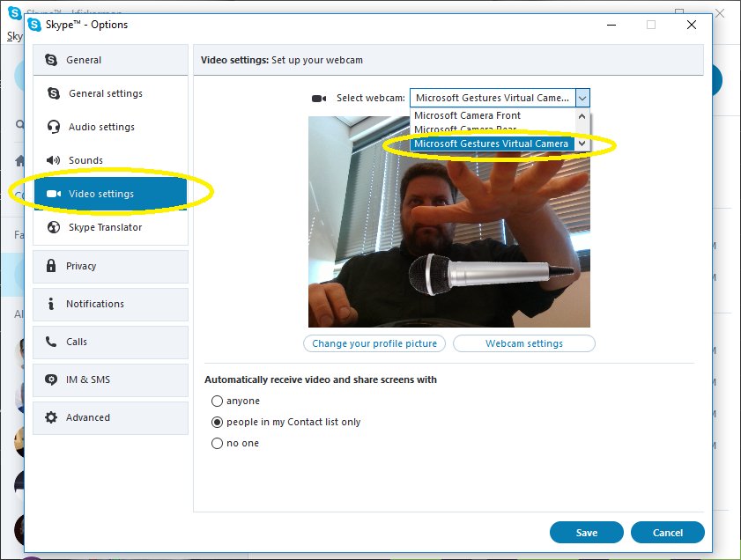Click the Skype logo in Options title bar
Screen dimensions: 741x560
(x=34, y=25)
